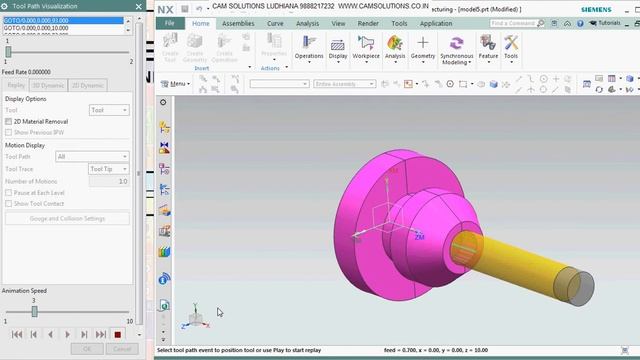This screenshot has height=360, width=640.
Task: Click the Create Operation icon
Action: (224, 48)
